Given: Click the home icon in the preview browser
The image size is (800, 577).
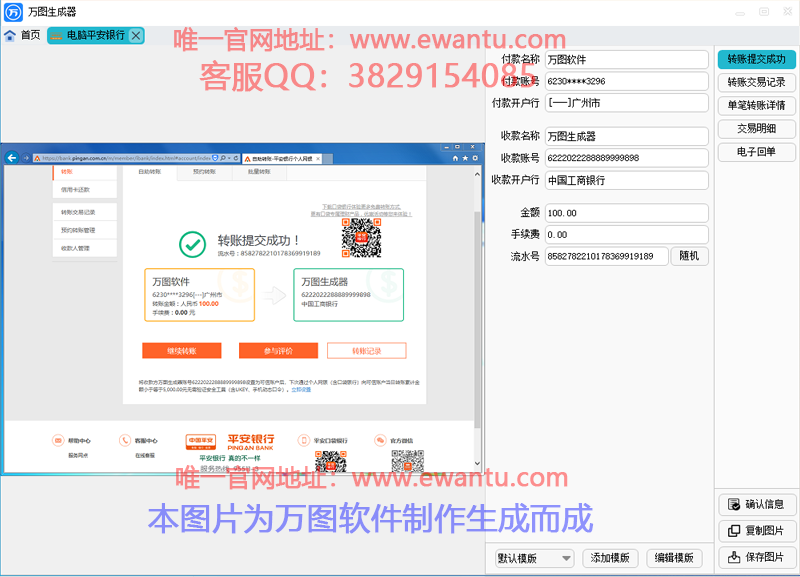Looking at the screenshot, I should pyautogui.click(x=456, y=159).
